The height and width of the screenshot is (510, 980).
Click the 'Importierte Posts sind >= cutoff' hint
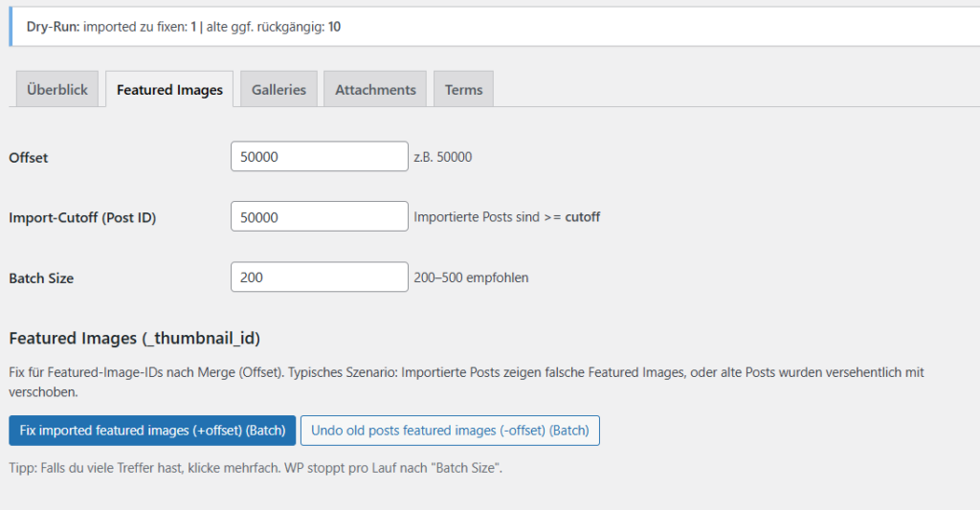[x=507, y=217]
